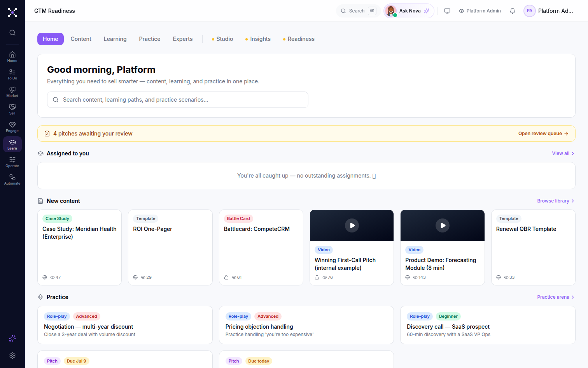Image resolution: width=588 pixels, height=368 pixels.
Task: Click the Ask Nova avatar icon
Action: 391,11
